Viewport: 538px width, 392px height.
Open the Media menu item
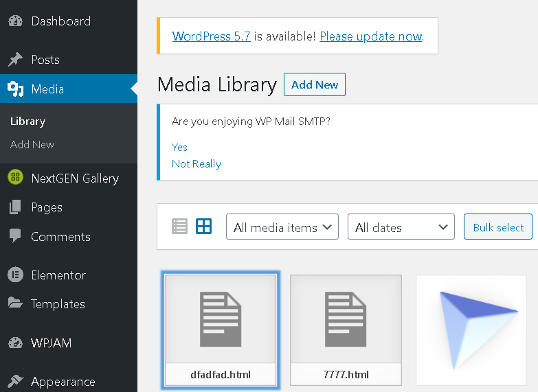[69, 89]
